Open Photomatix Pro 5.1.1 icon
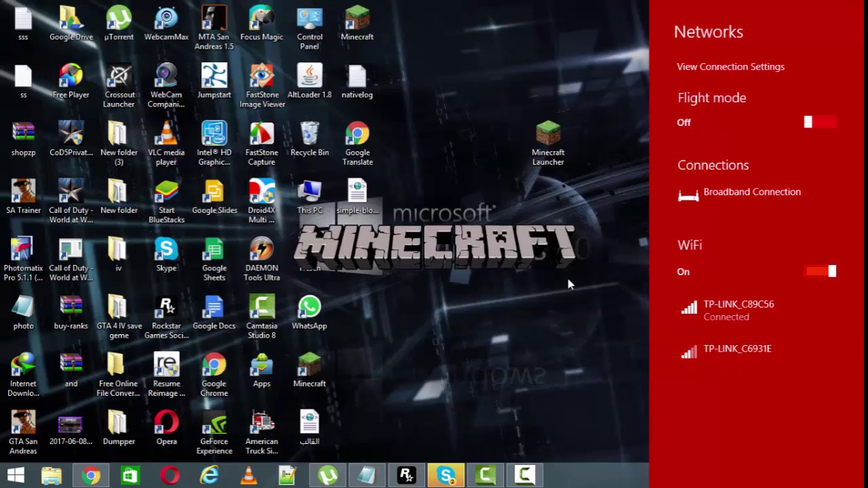The image size is (868, 488). point(23,260)
